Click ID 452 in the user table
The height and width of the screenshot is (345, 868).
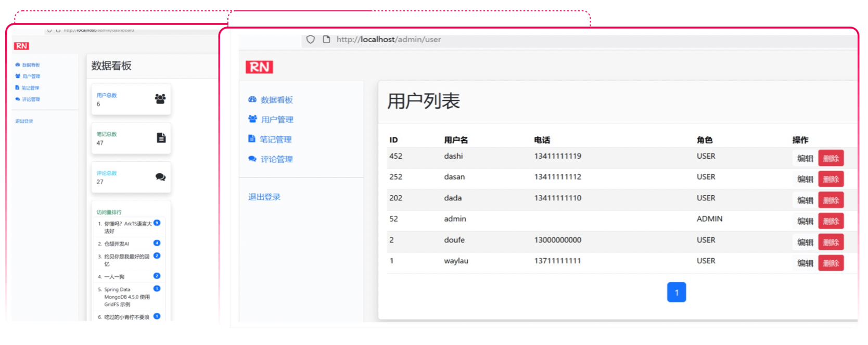[x=395, y=156]
